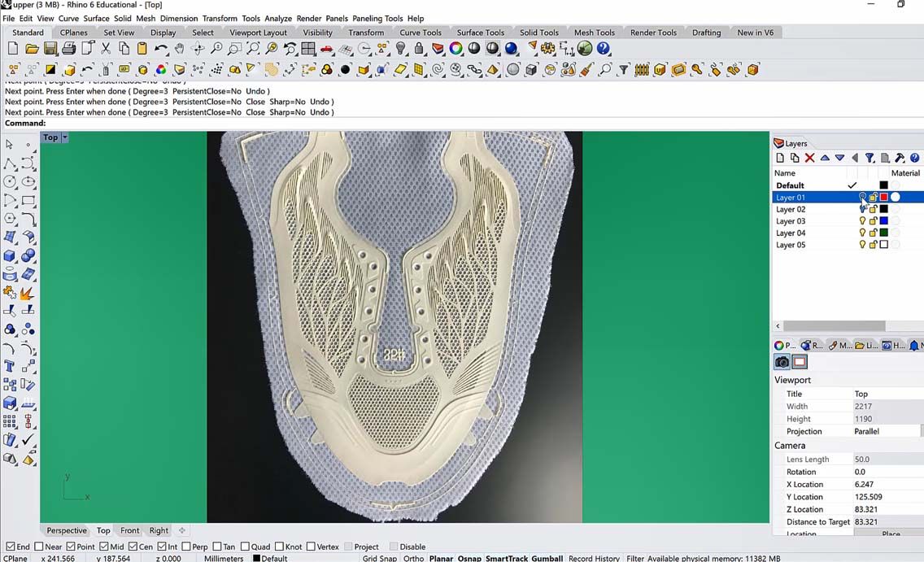Hide Layer 03 using its lightbulb

pyautogui.click(x=862, y=221)
